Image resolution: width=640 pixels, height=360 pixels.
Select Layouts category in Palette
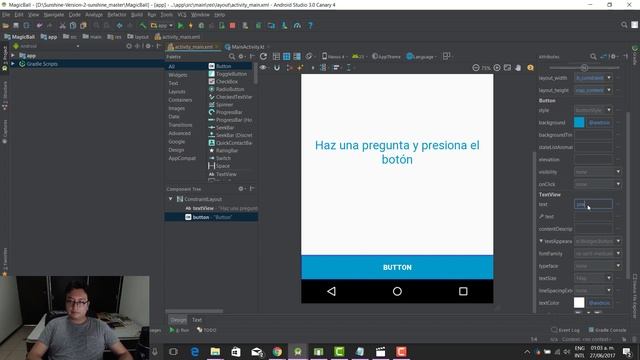177,91
